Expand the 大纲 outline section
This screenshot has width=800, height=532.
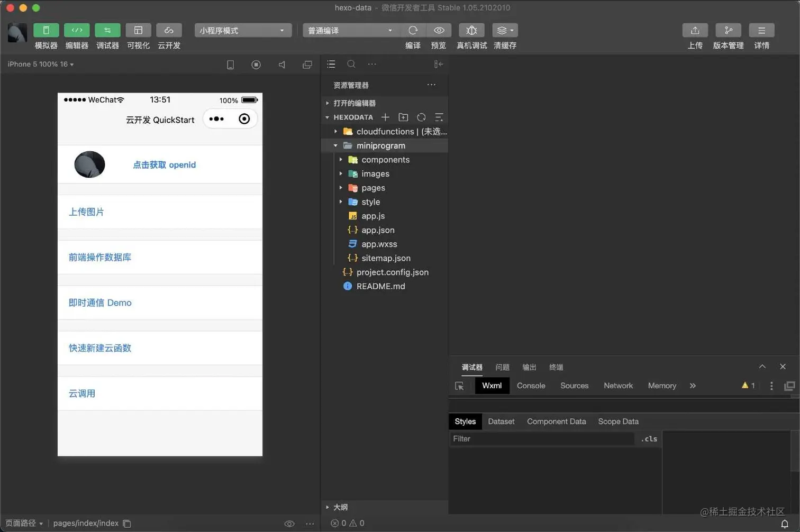click(385, 507)
